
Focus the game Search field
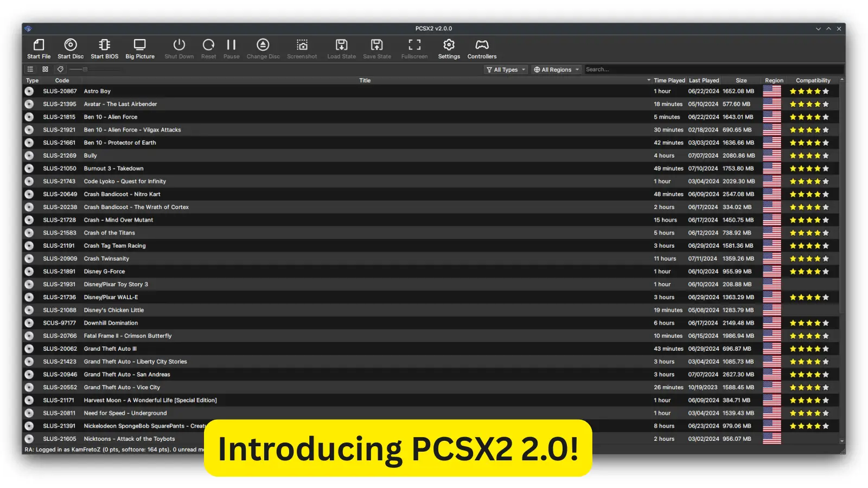tap(713, 69)
